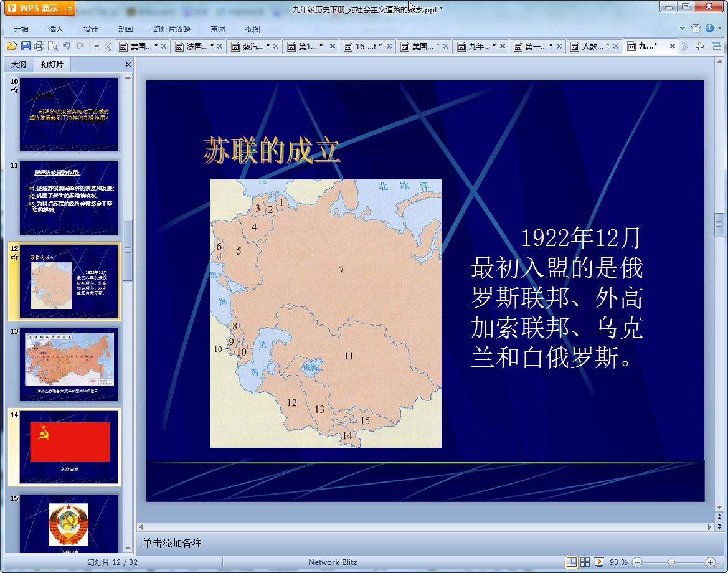Viewport: 728px width, 573px height.
Task: Click the slide title 苏联的成立
Action: coord(272,151)
